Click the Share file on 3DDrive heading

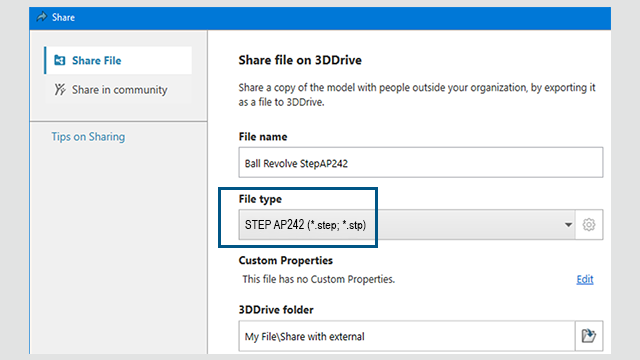(300, 60)
